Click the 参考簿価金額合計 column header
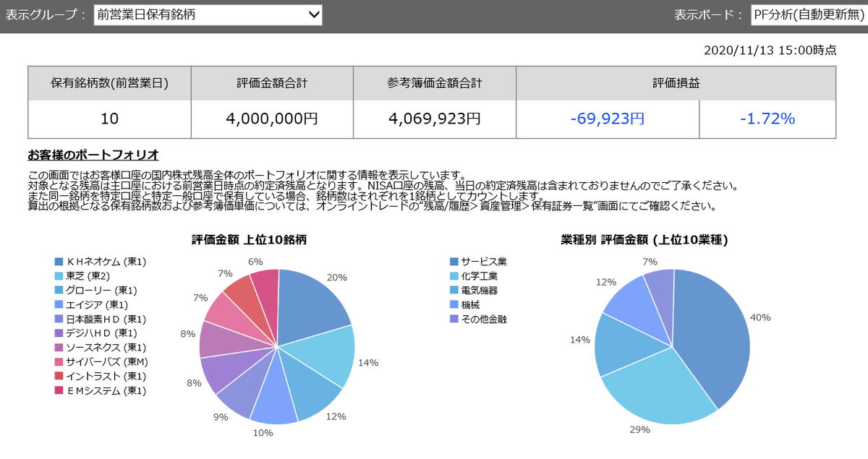Viewport: 868px width, 459px height. click(x=435, y=83)
